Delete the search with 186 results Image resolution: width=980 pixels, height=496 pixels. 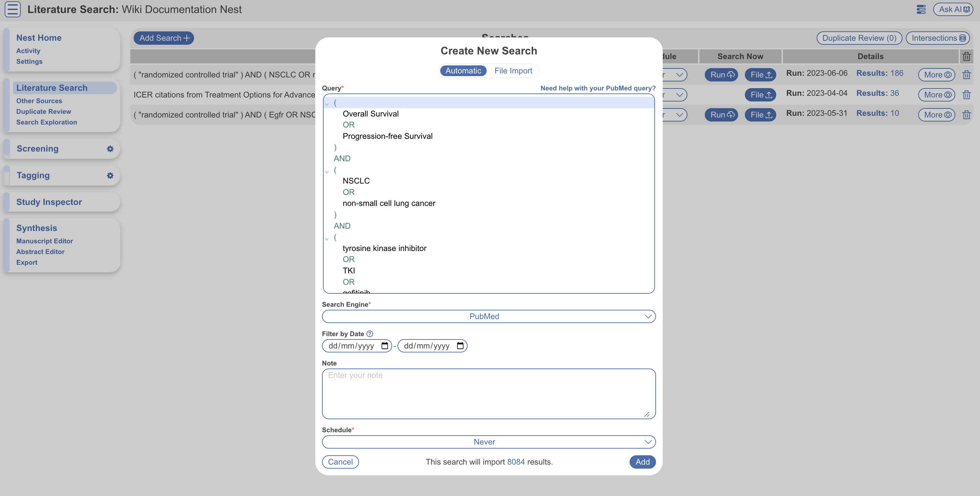(x=966, y=75)
